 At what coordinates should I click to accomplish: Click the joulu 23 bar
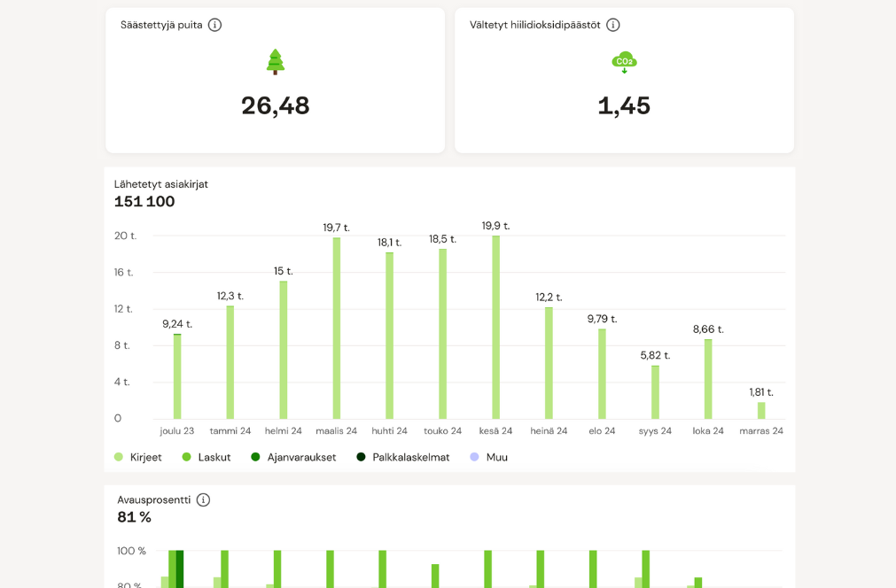[177, 375]
